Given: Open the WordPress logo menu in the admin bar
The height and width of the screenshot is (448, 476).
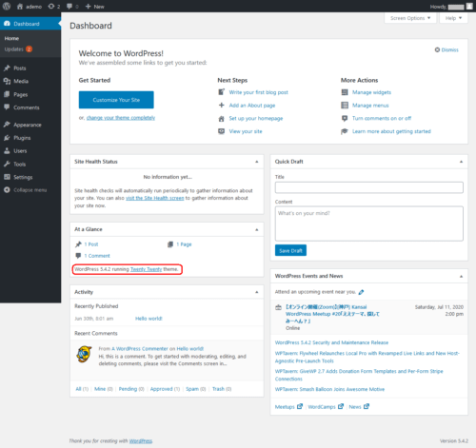Looking at the screenshot, I should click(7, 6).
